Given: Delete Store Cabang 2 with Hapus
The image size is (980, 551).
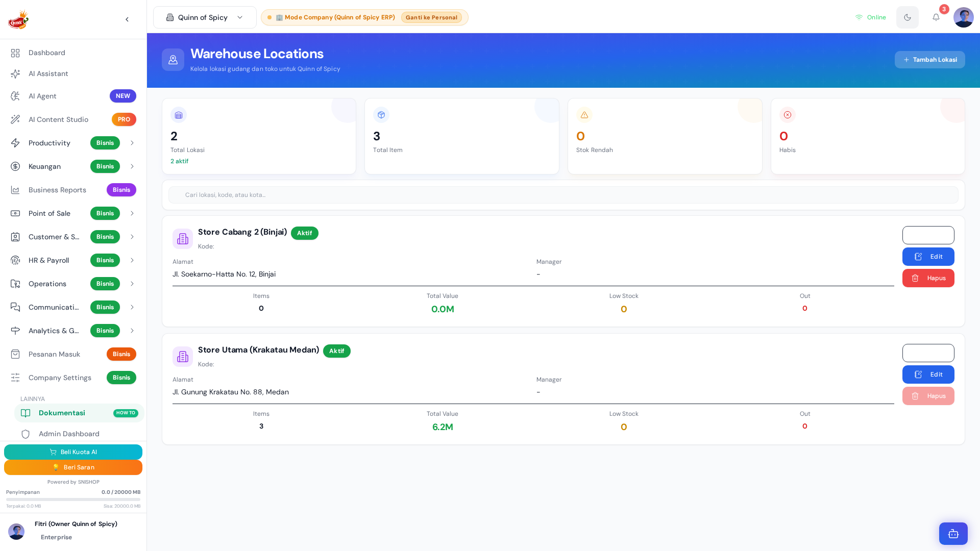Looking at the screenshot, I should point(928,278).
